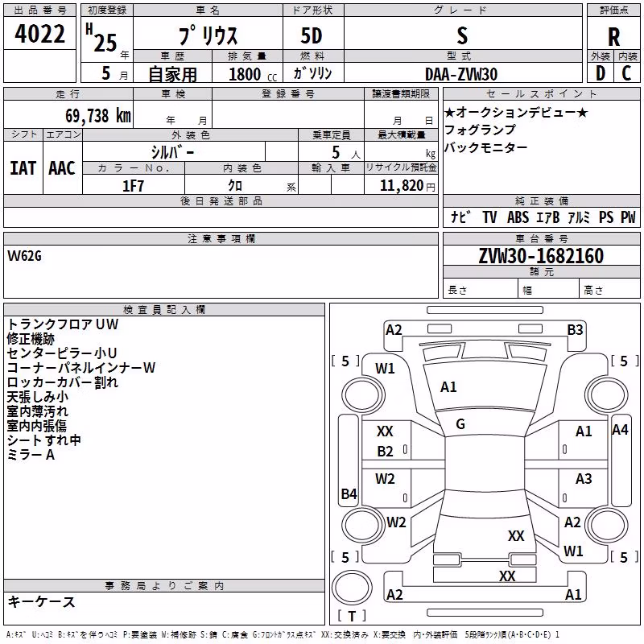Click the 評価点 header
The height and width of the screenshot is (644, 644).
(613, 10)
